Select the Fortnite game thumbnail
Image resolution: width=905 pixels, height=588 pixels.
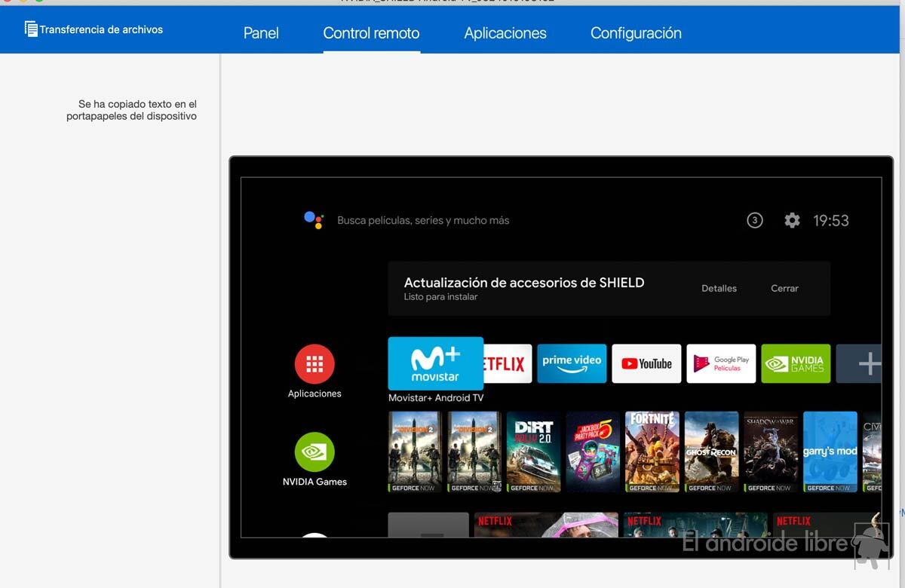tap(652, 452)
